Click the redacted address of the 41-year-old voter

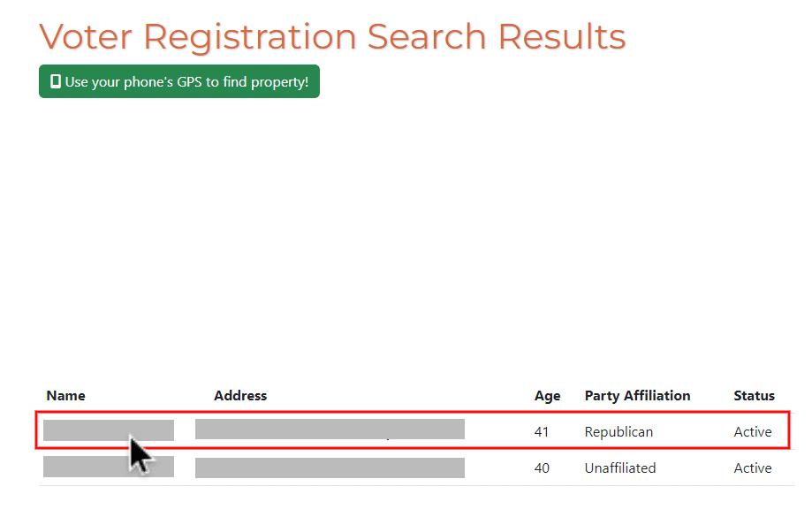(x=330, y=430)
